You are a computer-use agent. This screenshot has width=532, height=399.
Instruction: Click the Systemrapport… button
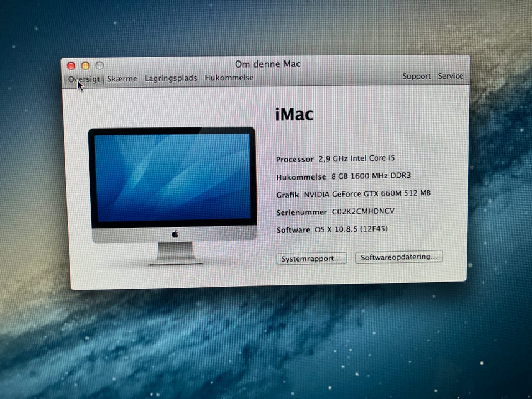[311, 259]
